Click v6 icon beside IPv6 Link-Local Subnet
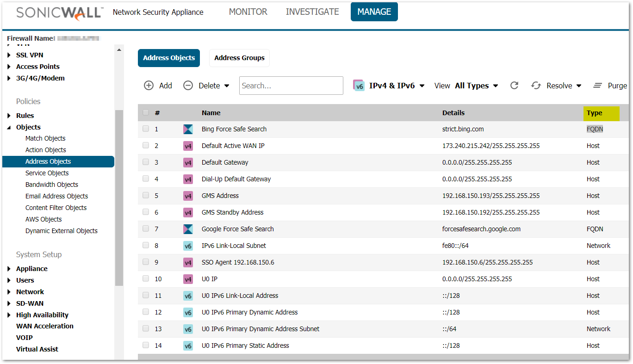633x364 pixels. pos(188,246)
